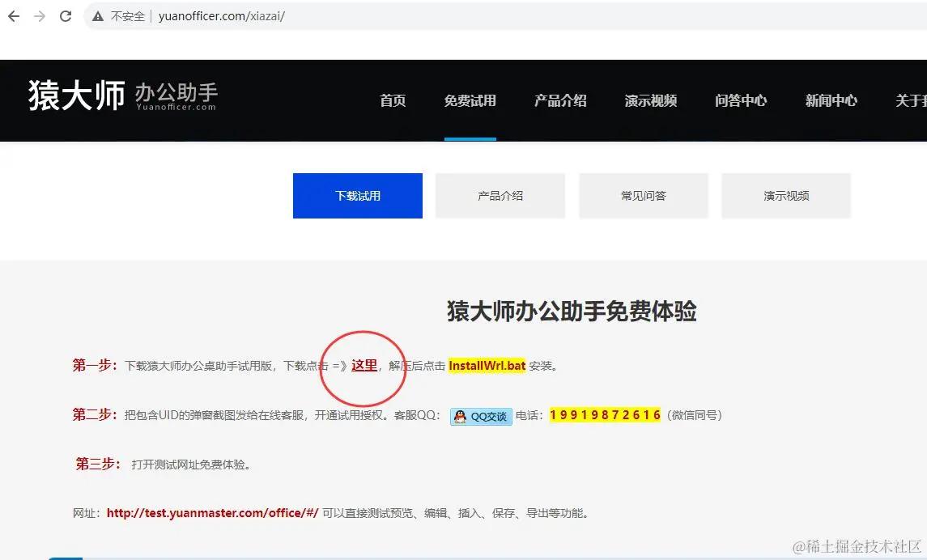Click the 演示视频 gray button on the right
The height and width of the screenshot is (560, 927).
[x=785, y=195]
